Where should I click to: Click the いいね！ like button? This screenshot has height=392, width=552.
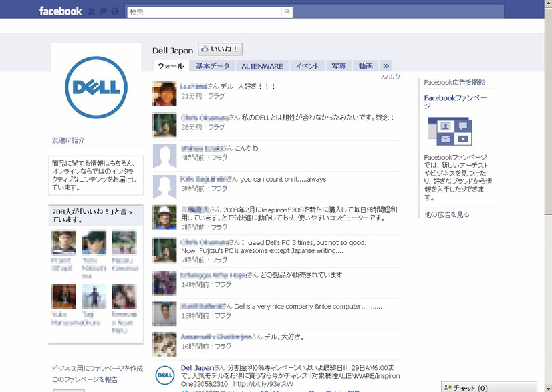click(x=220, y=49)
